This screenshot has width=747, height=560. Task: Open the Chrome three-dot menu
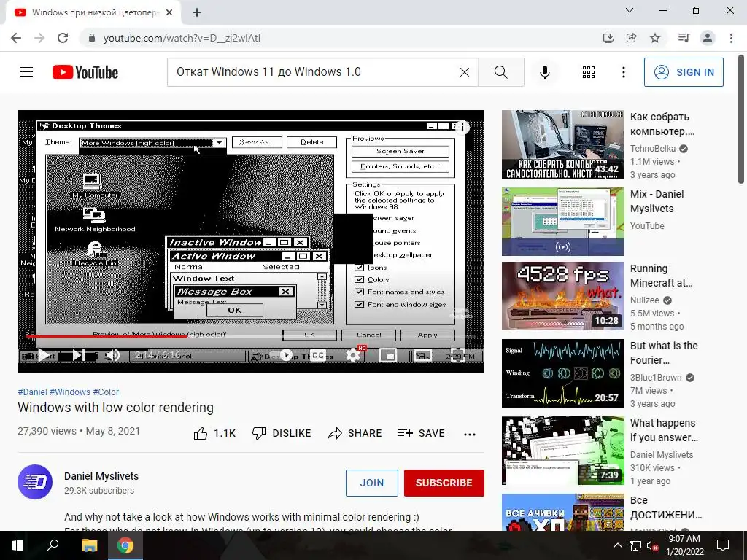point(731,38)
